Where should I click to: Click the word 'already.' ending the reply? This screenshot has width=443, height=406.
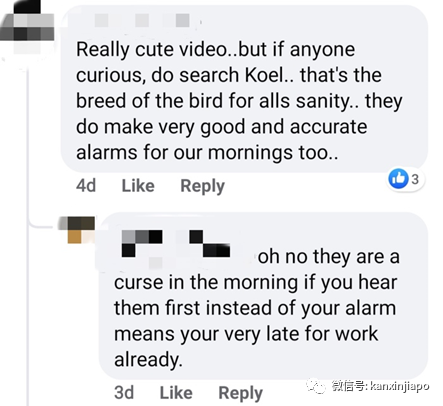[148, 360]
